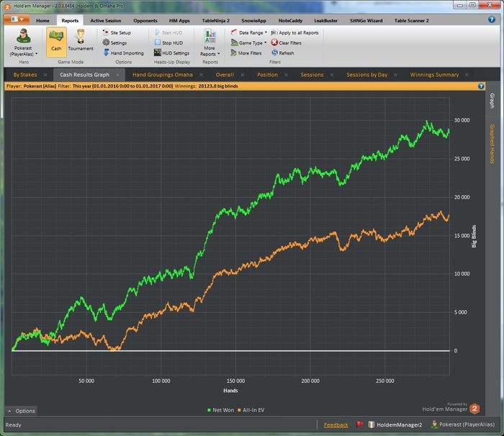The height and width of the screenshot is (436, 504).
Task: Open More Filters
Action: [246, 53]
